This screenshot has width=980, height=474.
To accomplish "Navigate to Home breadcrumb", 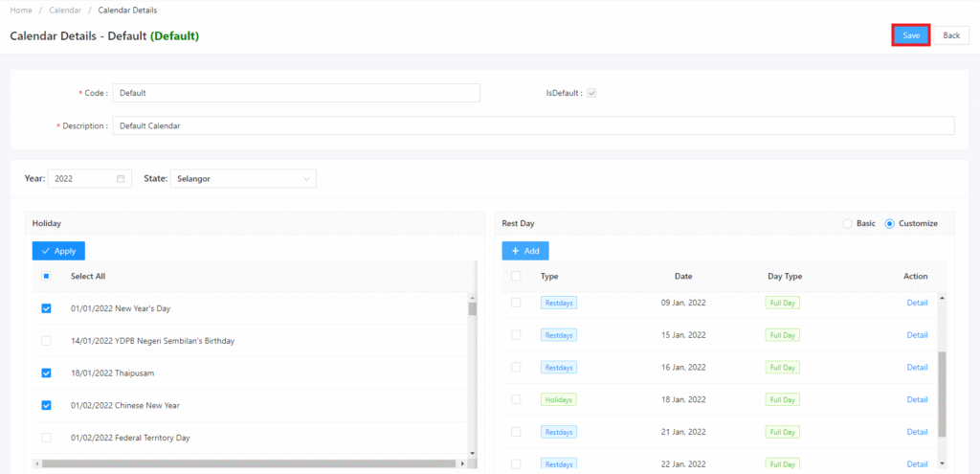I will click(x=21, y=10).
